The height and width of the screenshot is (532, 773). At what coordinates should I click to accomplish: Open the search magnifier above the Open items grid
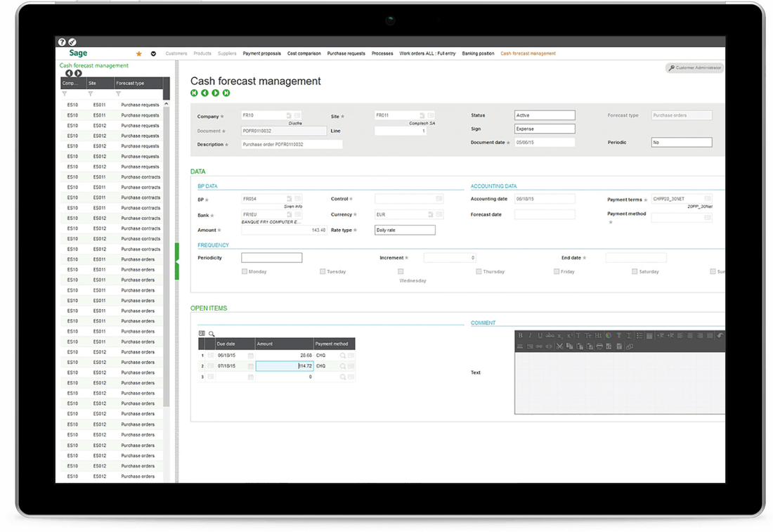pos(212,334)
